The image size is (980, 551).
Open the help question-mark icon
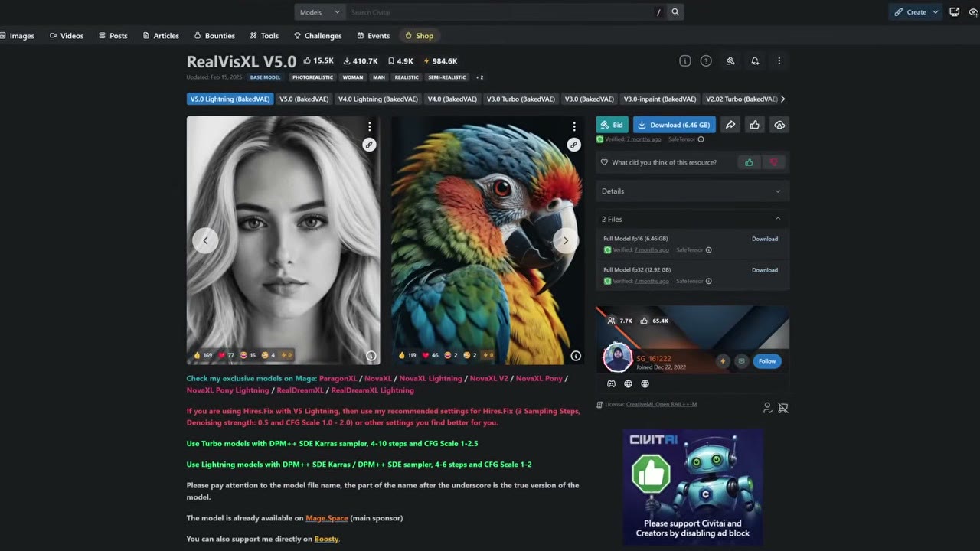pos(706,61)
